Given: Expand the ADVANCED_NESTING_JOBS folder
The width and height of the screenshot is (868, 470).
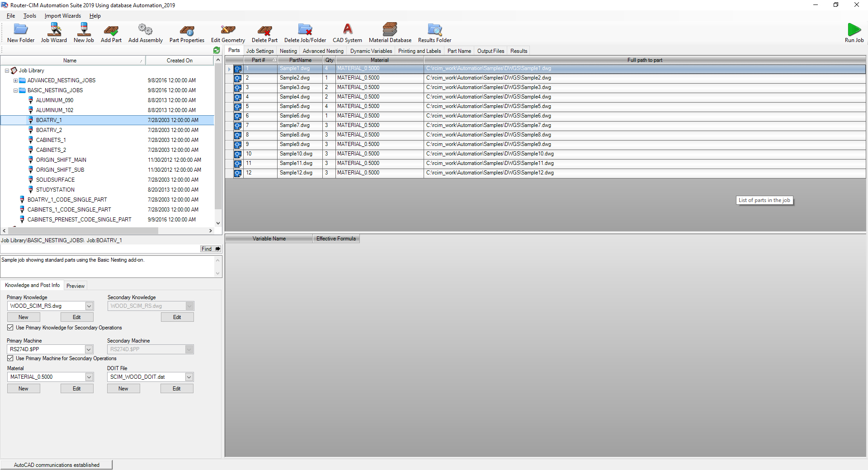Looking at the screenshot, I should click(x=15, y=80).
